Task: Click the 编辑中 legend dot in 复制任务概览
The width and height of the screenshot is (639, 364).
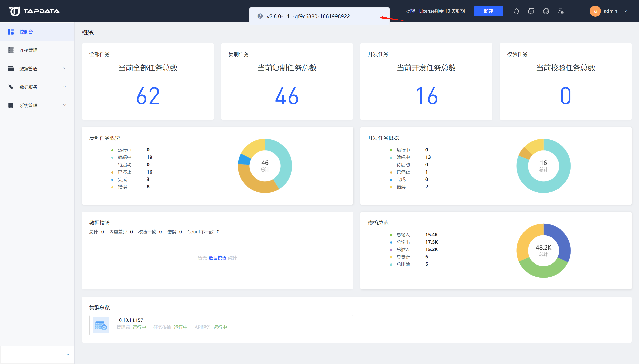Action: coord(112,157)
